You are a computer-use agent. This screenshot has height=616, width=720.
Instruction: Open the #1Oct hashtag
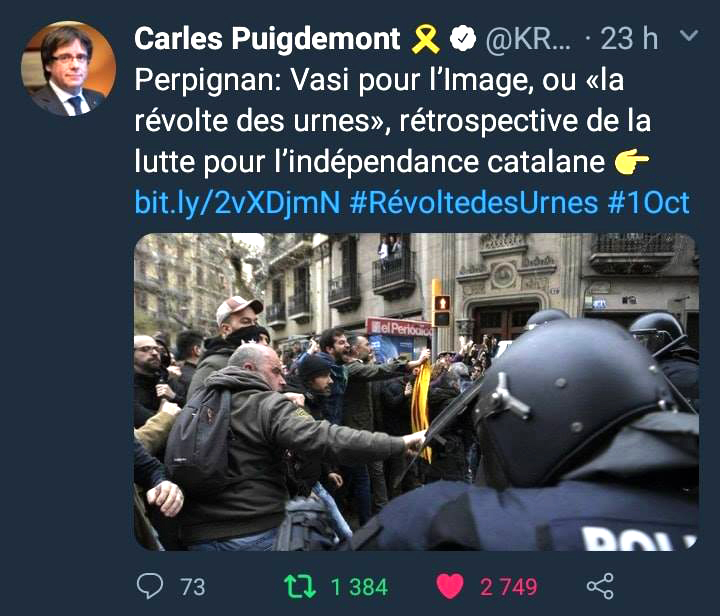(x=648, y=202)
